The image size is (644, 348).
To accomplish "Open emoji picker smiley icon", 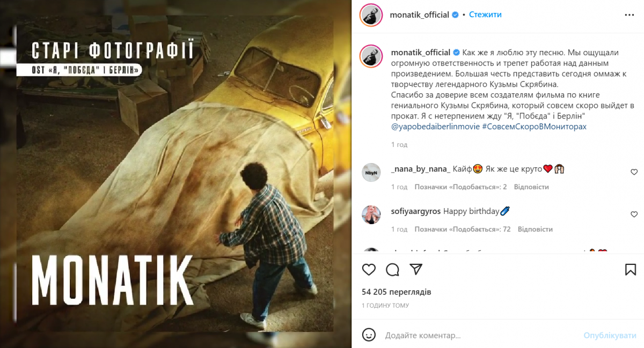I will (x=369, y=335).
